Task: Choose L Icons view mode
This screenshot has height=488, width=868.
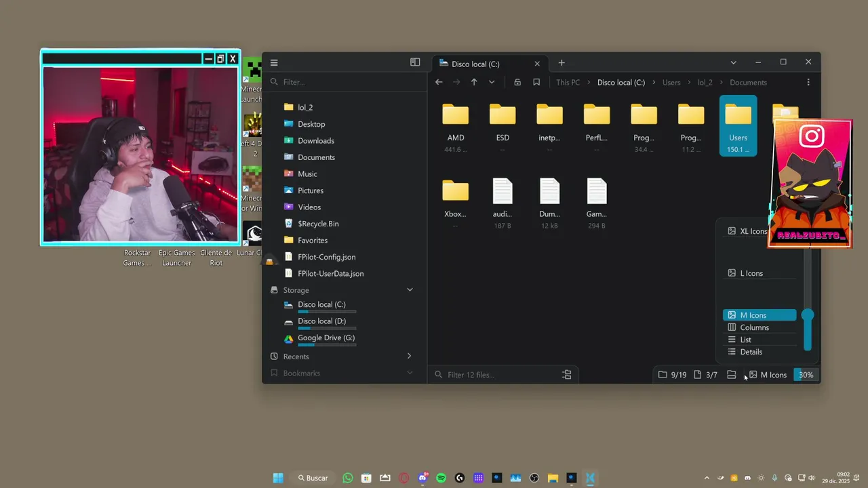Action: (x=759, y=273)
